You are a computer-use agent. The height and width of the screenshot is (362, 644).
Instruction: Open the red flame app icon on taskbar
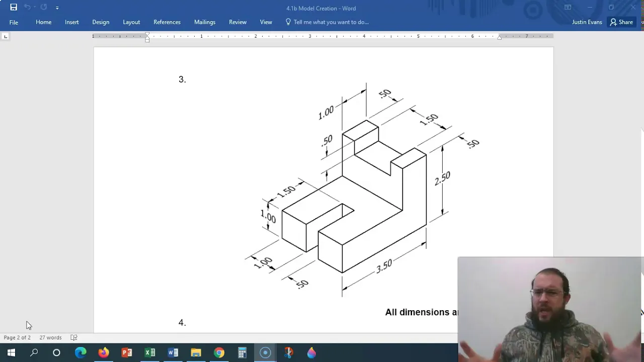[x=288, y=352]
